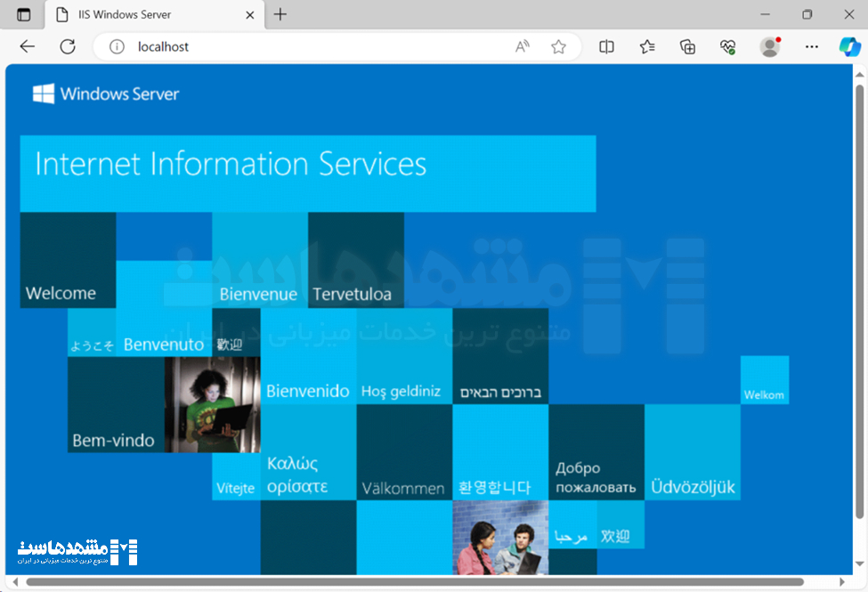Viewport: 868px width, 592px height.
Task: Open Browser essentials heart icon
Action: pyautogui.click(x=728, y=46)
